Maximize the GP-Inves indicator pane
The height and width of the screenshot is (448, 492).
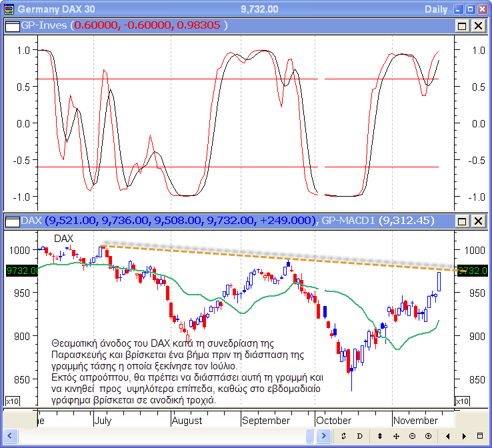462,25
